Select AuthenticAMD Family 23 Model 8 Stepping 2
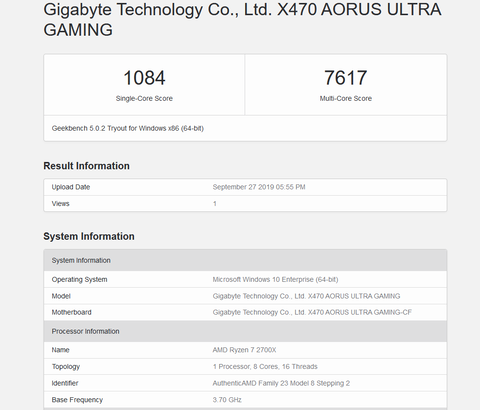Image resolution: width=480 pixels, height=410 pixels. [281, 383]
